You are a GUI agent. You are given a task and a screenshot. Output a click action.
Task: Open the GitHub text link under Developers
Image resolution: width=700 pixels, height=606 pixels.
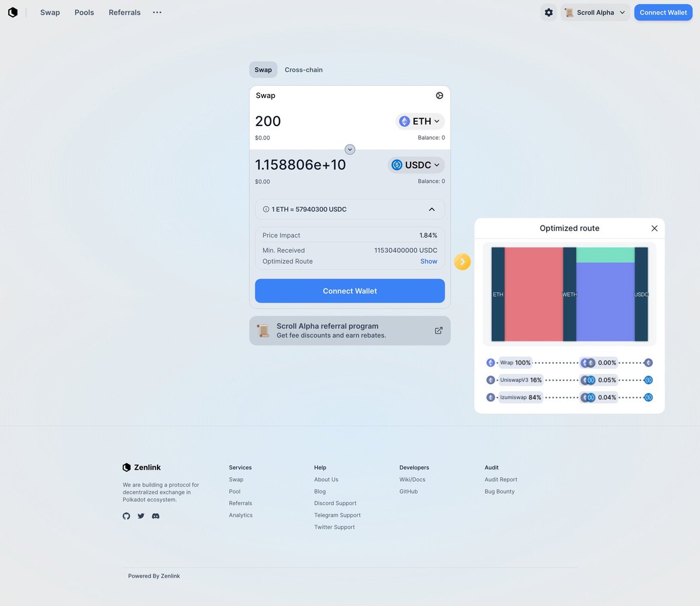coord(408,492)
